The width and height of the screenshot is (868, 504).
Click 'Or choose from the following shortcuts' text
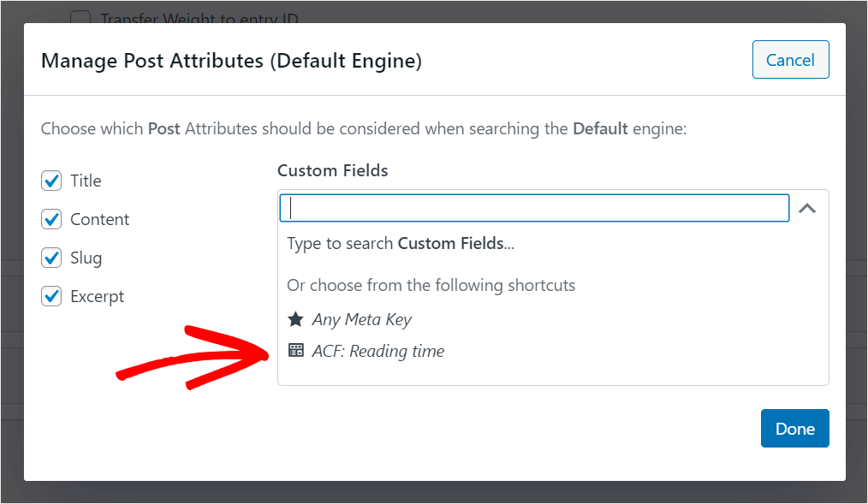pyautogui.click(x=431, y=286)
